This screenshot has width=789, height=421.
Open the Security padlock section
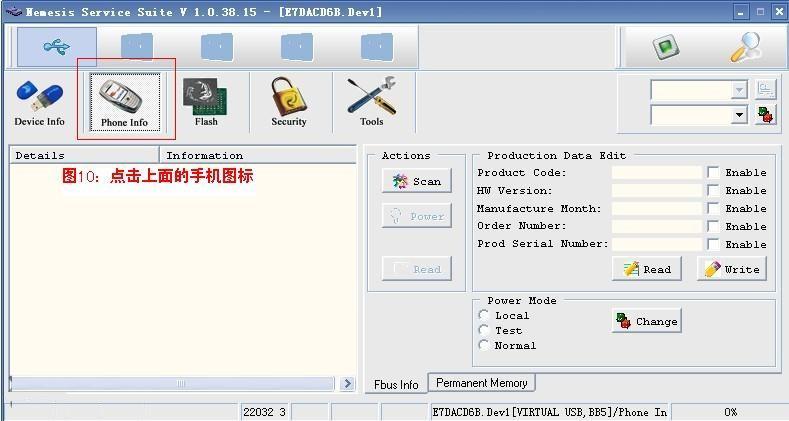pyautogui.click(x=288, y=102)
